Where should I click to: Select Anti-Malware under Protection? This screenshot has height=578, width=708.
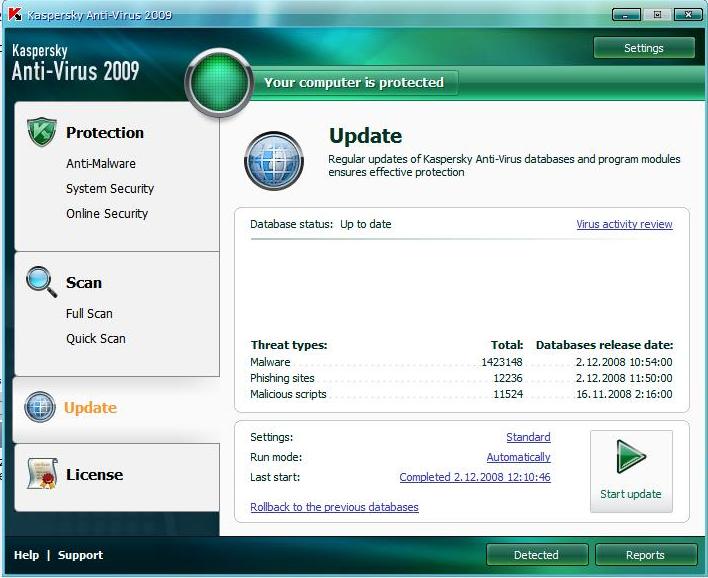click(101, 163)
